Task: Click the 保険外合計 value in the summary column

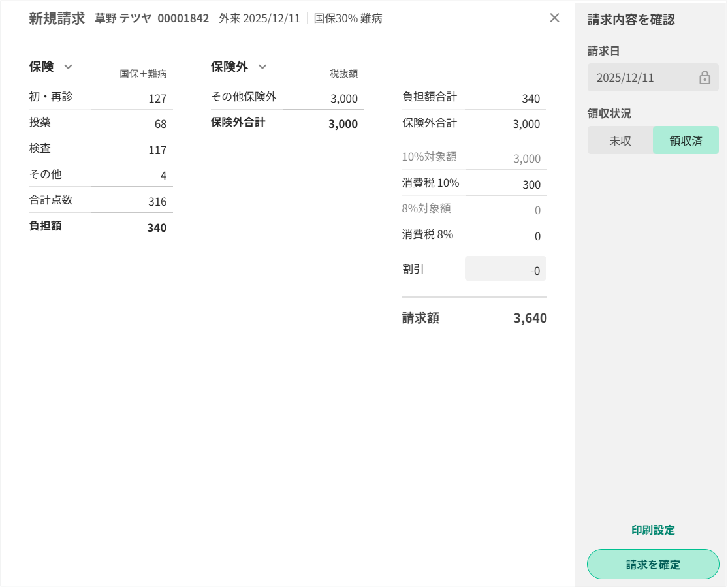Action: point(526,124)
